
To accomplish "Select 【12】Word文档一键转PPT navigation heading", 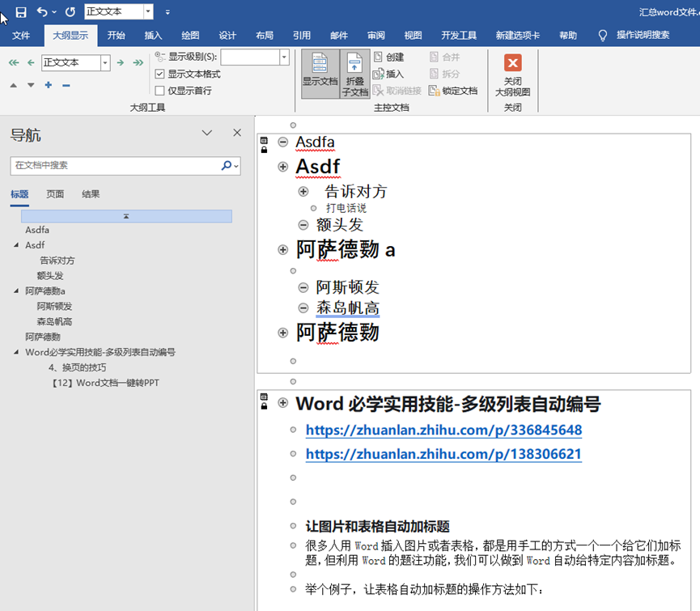I will 106,383.
